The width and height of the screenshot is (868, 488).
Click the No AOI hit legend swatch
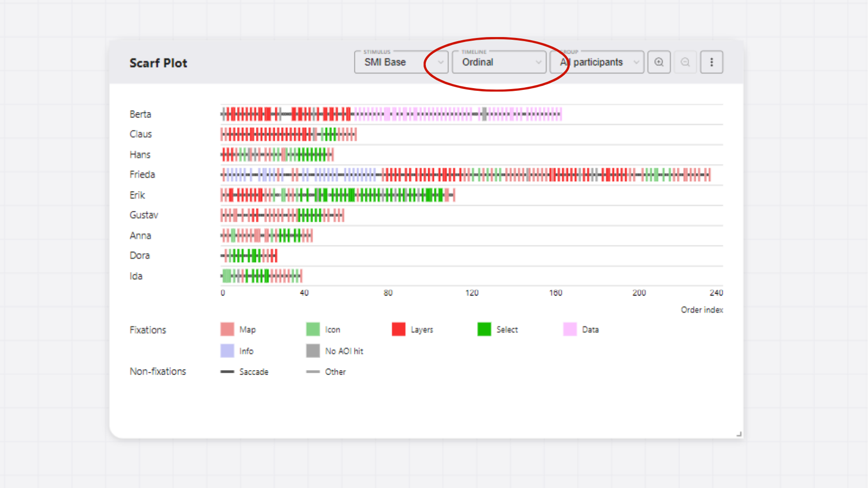point(313,351)
